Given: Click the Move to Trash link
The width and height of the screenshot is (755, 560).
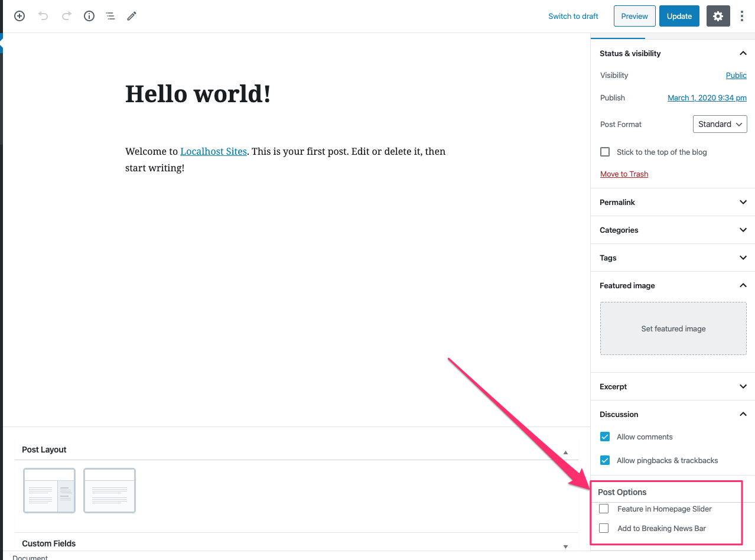Looking at the screenshot, I should 624,174.
